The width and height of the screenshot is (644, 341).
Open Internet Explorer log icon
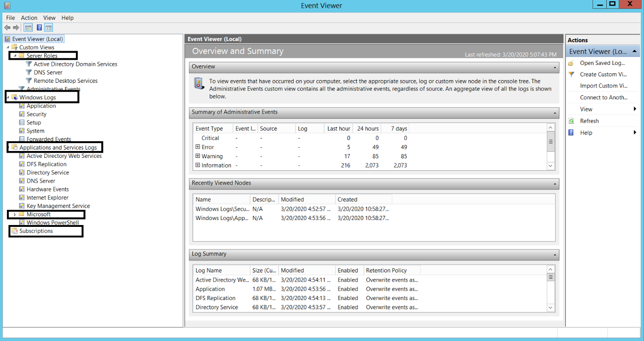coord(22,197)
